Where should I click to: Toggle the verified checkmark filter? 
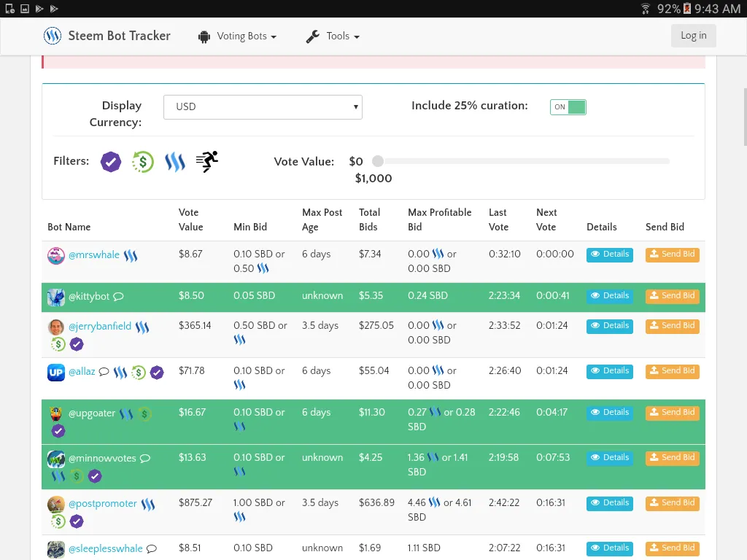(x=111, y=162)
